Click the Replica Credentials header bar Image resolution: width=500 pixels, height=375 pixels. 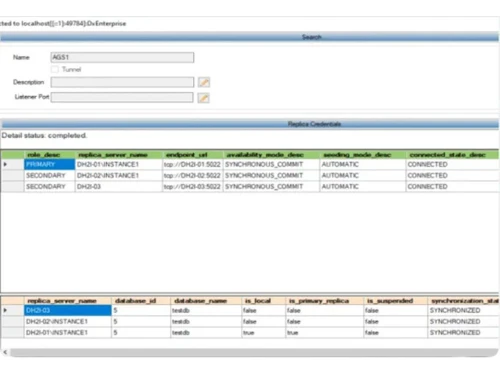(x=249, y=124)
